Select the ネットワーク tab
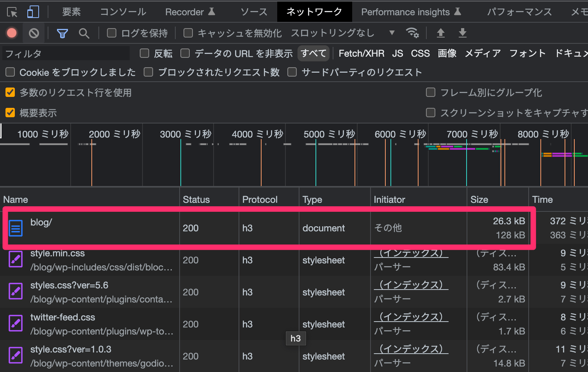This screenshot has width=588, height=372. coord(314,12)
